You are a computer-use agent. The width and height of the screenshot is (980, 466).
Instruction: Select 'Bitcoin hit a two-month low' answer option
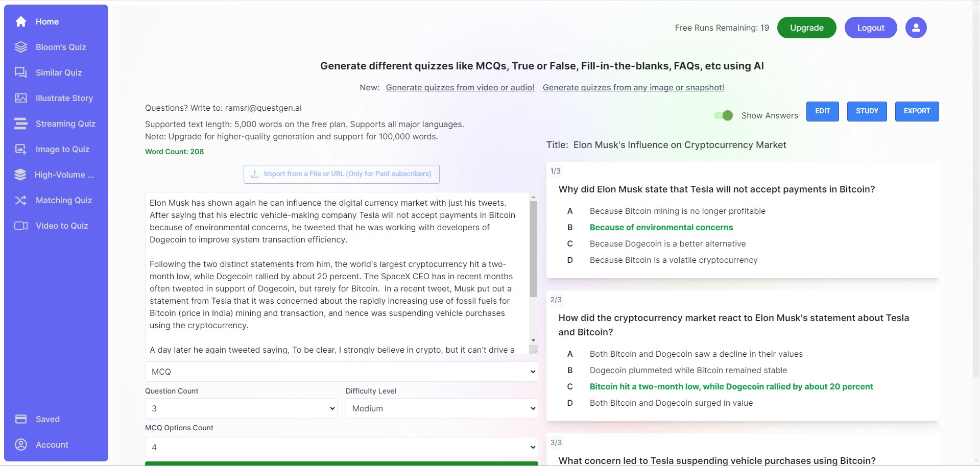731,386
